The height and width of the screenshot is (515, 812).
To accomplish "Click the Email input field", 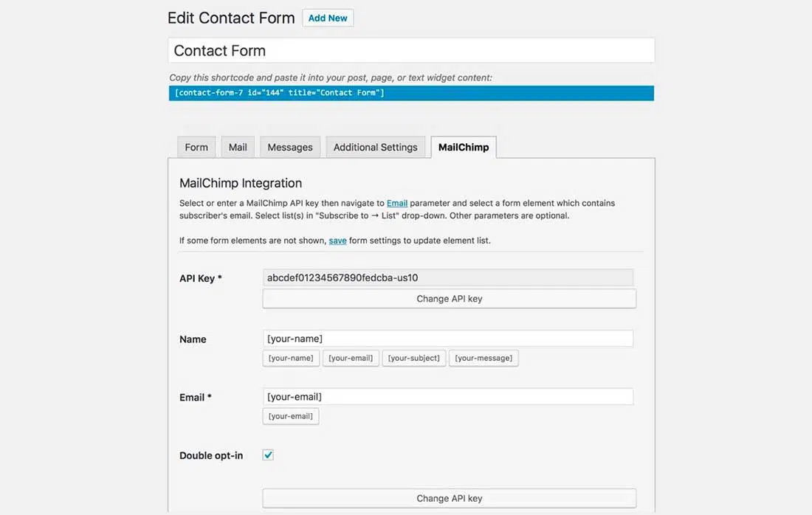I will (x=448, y=397).
